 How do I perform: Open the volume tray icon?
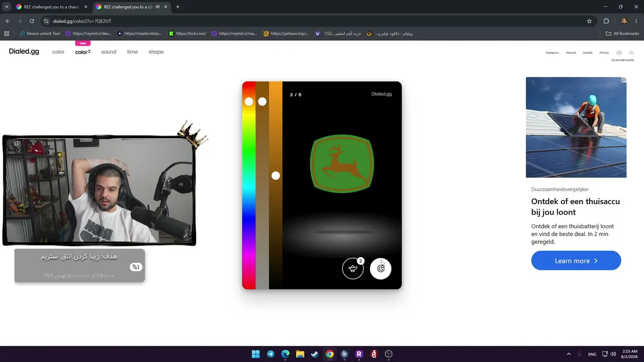click(x=613, y=354)
